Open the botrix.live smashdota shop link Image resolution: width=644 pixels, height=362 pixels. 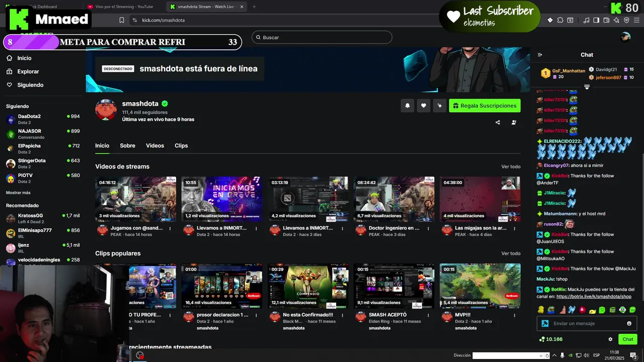tap(594, 297)
